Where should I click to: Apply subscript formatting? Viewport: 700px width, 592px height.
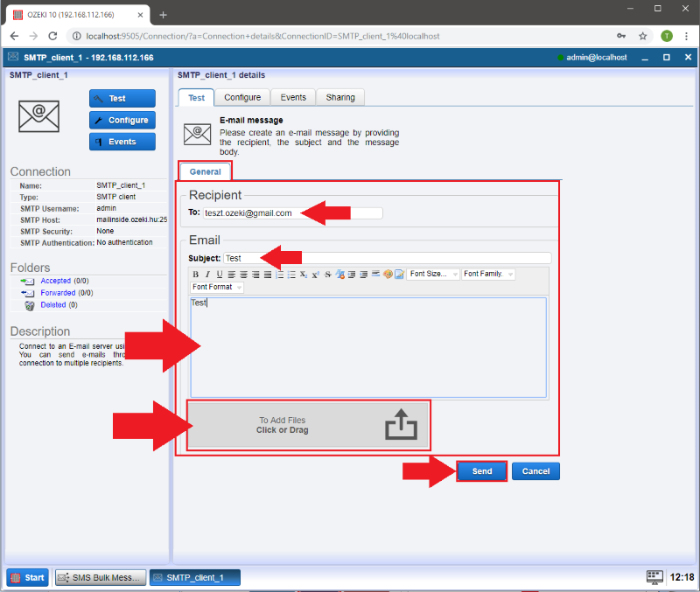tap(303, 275)
